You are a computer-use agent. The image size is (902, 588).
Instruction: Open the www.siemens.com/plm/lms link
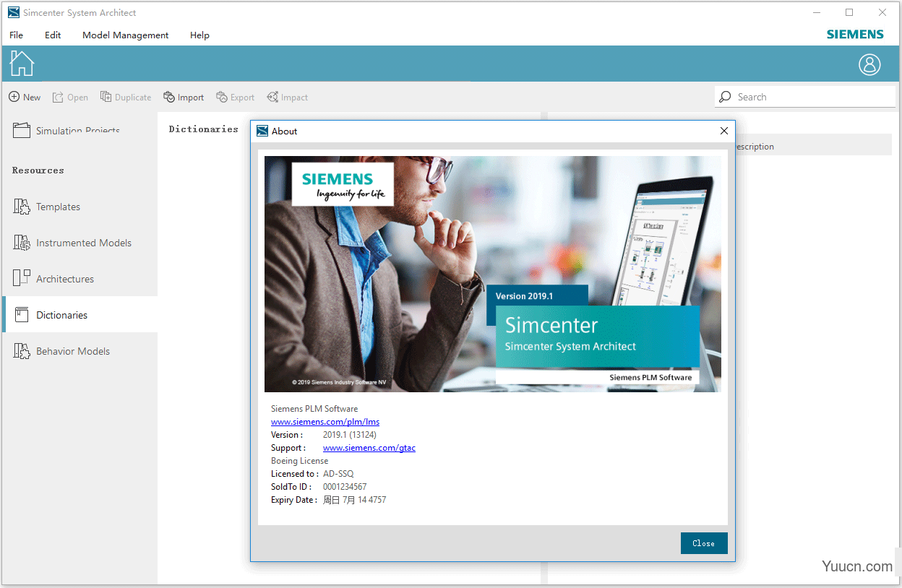(325, 422)
